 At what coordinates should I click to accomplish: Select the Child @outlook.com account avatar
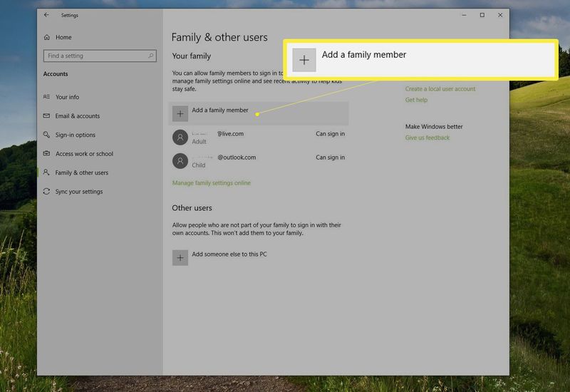[180, 161]
